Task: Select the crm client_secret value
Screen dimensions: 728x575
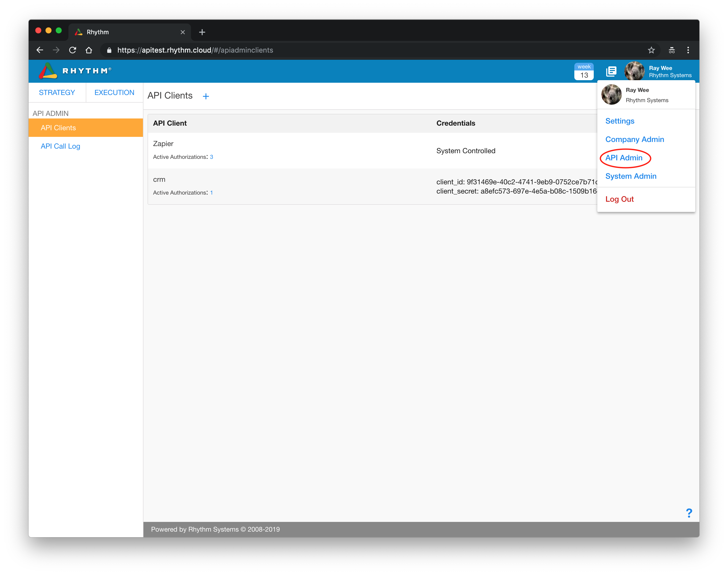Action: (539, 191)
